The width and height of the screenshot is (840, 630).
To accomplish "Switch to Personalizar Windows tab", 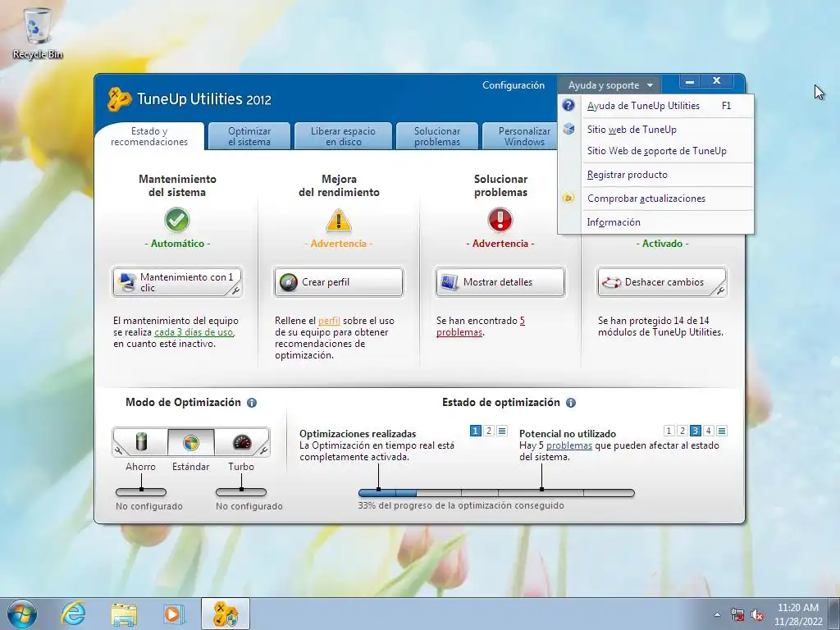I will click(520, 136).
